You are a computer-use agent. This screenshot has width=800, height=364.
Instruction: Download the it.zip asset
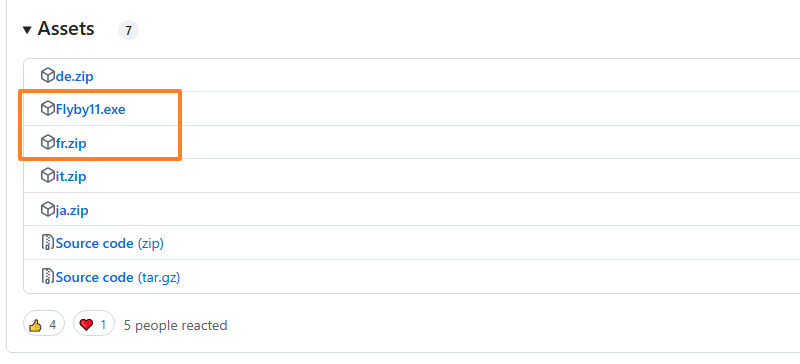click(x=71, y=177)
